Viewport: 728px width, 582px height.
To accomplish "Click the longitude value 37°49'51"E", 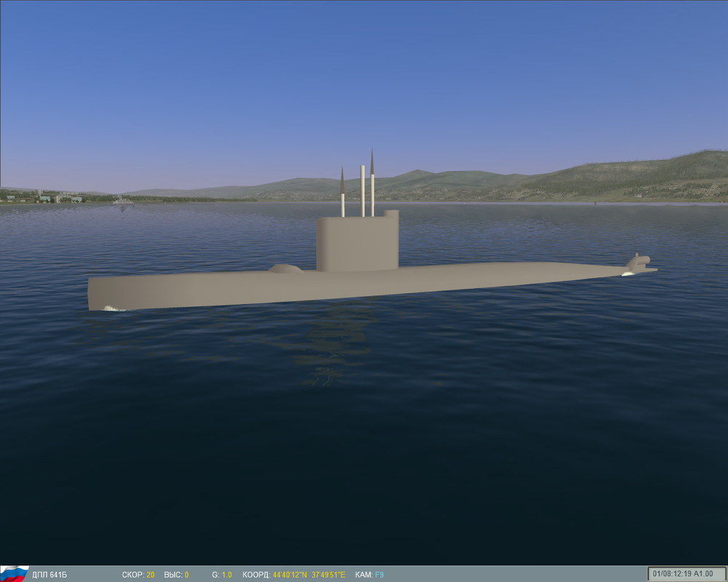I will [328, 573].
